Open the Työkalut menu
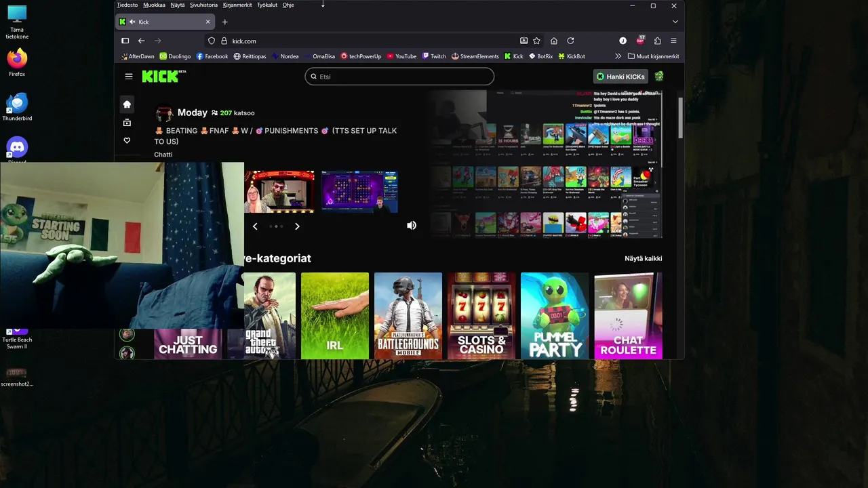 tap(267, 5)
